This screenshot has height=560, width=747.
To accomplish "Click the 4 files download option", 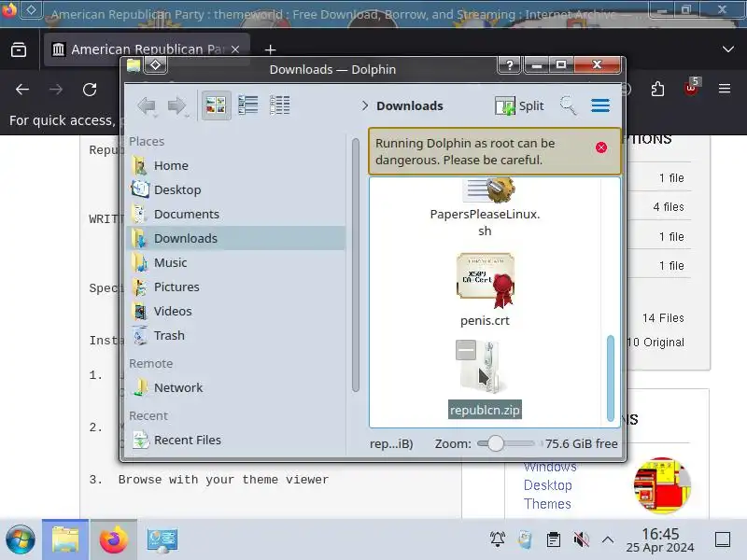I will (669, 207).
